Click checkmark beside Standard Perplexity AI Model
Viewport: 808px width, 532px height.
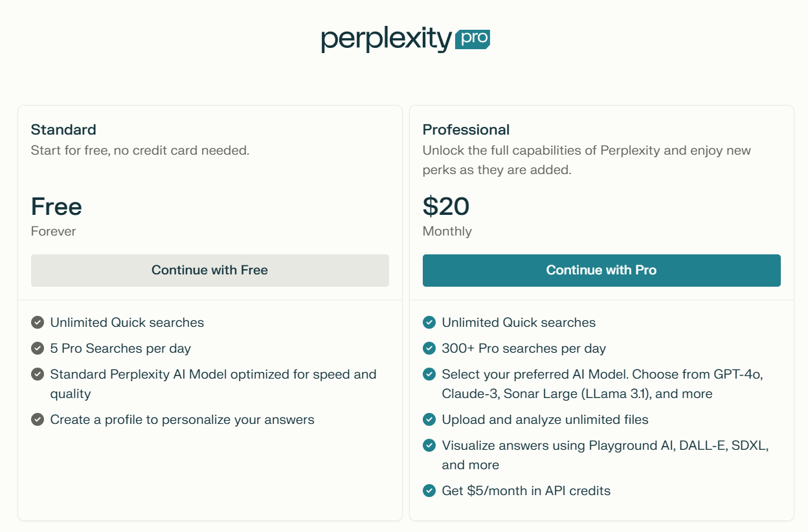pyautogui.click(x=38, y=374)
